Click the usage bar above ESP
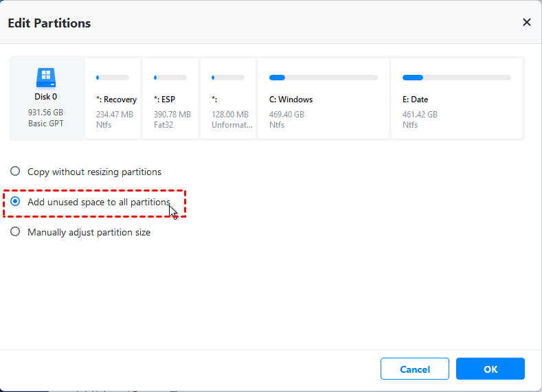The height and width of the screenshot is (392, 542). (x=170, y=78)
